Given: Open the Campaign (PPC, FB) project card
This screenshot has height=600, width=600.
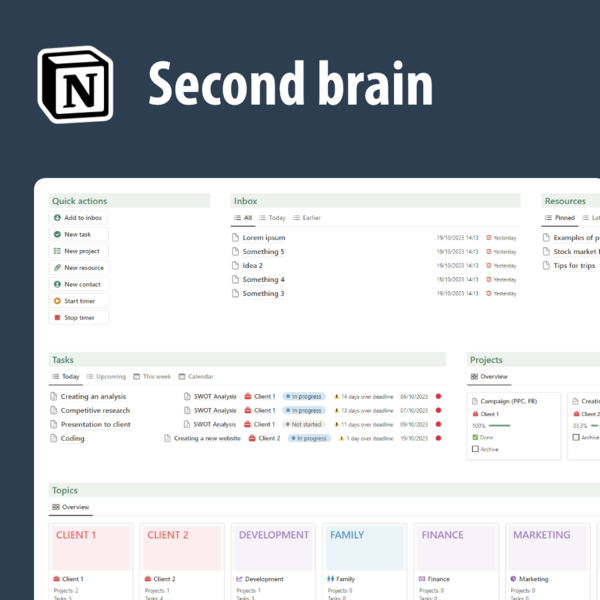Looking at the screenshot, I should 514,426.
